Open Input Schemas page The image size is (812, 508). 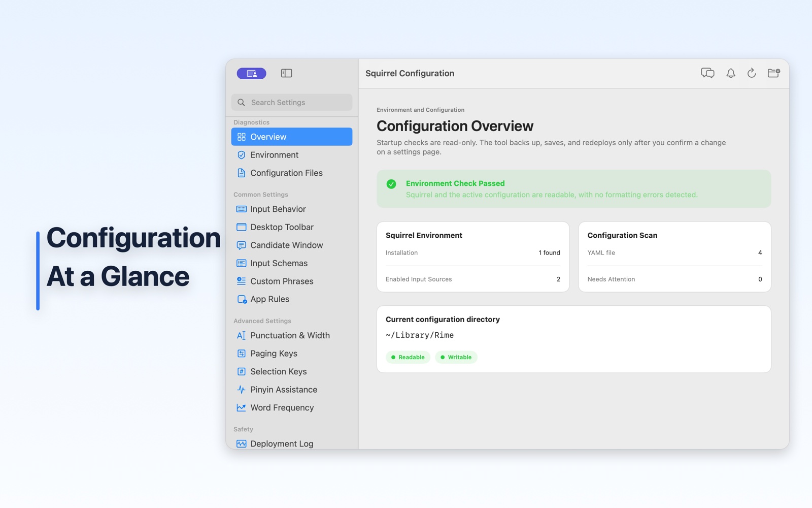tap(292, 263)
